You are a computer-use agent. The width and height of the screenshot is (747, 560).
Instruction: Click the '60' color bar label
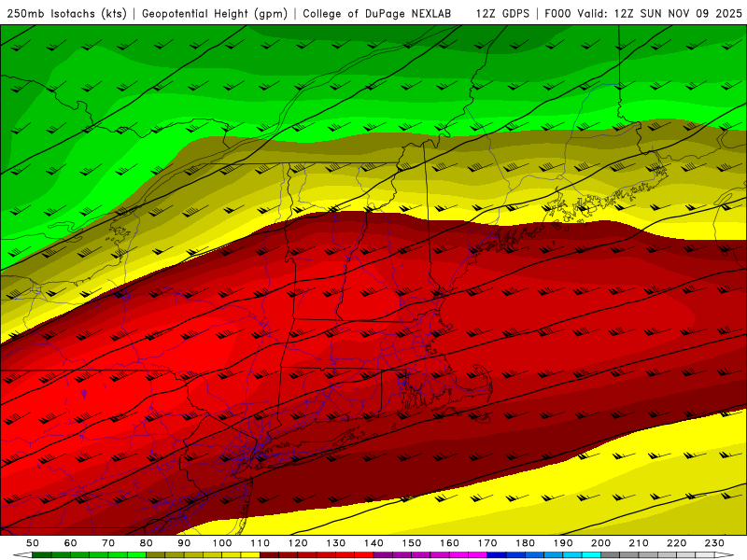[71, 543]
